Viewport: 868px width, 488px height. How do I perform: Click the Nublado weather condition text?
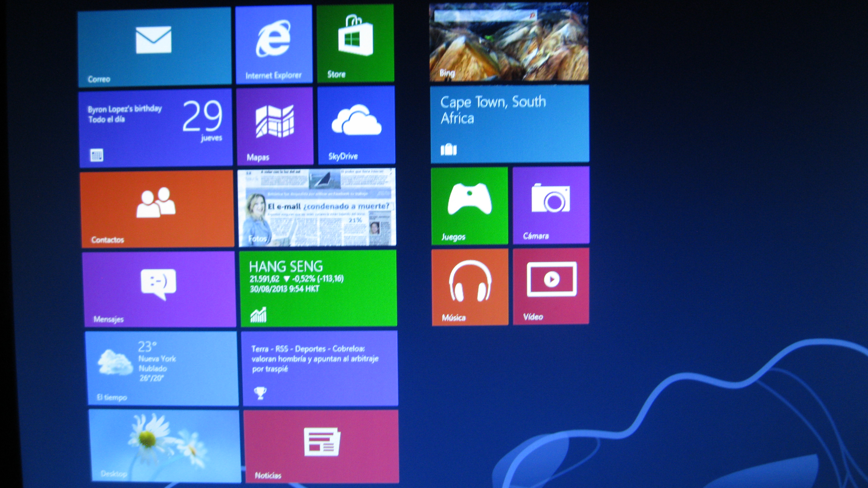[x=153, y=368]
